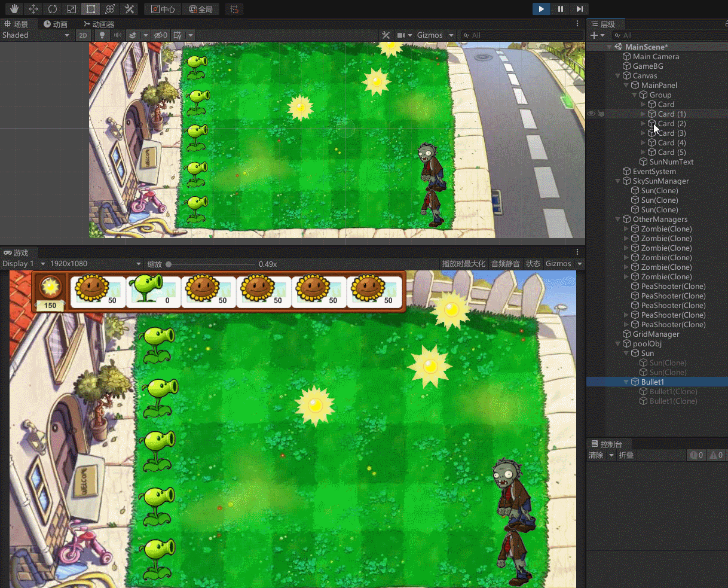Click the Scene view Gizmos button
Screen dimensions: 728x588
430,35
